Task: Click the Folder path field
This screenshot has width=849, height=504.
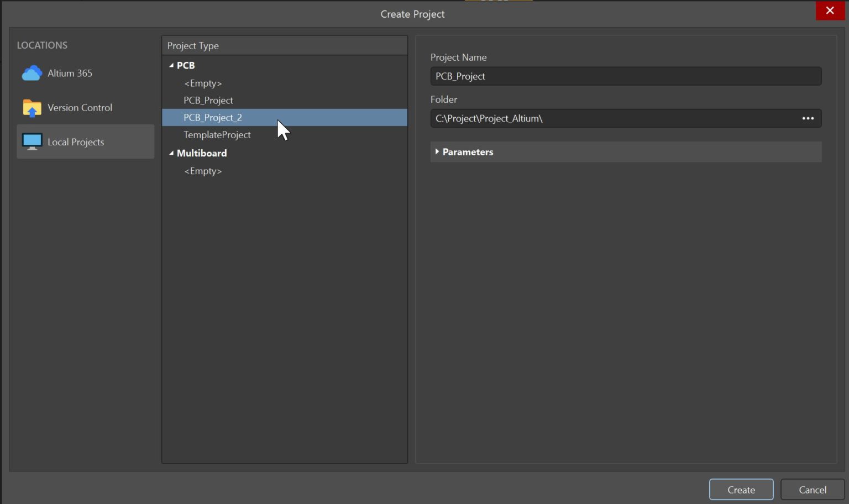Action: (x=608, y=118)
